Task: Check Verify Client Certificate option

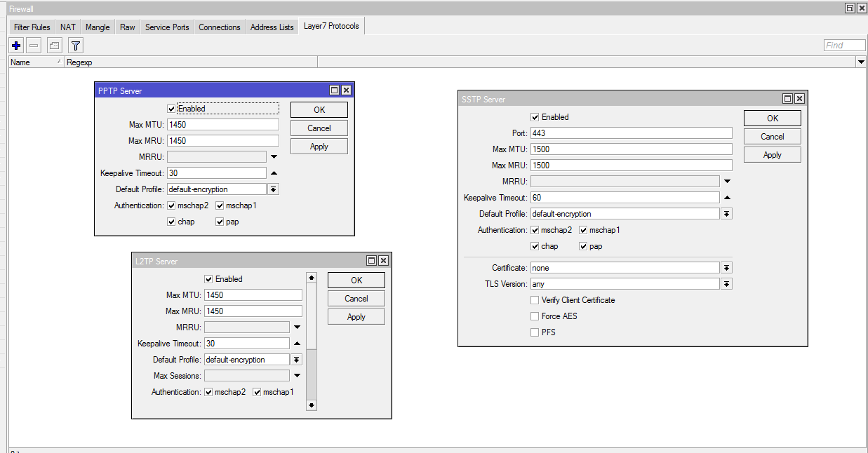Action: [x=535, y=300]
